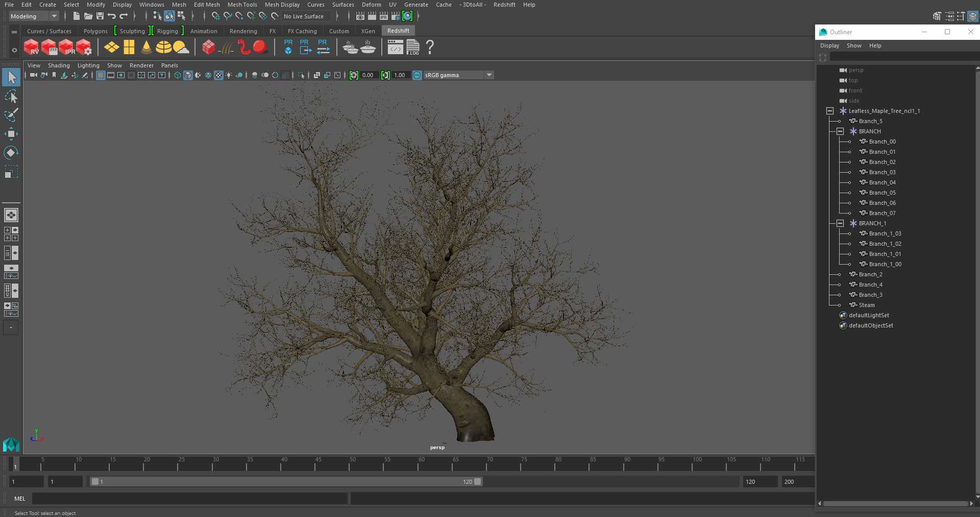Open Redshift render settings cube icon

pyautogui.click(x=84, y=48)
